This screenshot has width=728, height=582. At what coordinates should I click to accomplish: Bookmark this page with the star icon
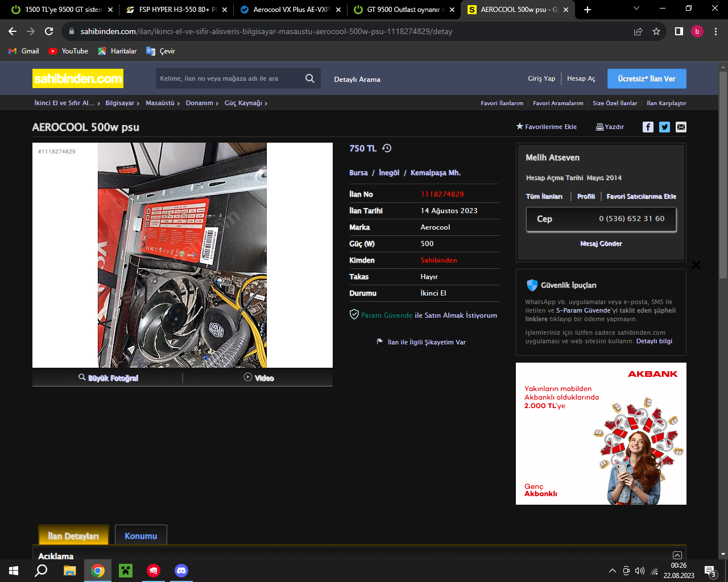pyautogui.click(x=656, y=31)
